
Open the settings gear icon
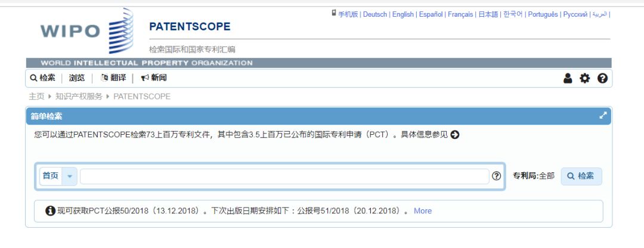(584, 78)
